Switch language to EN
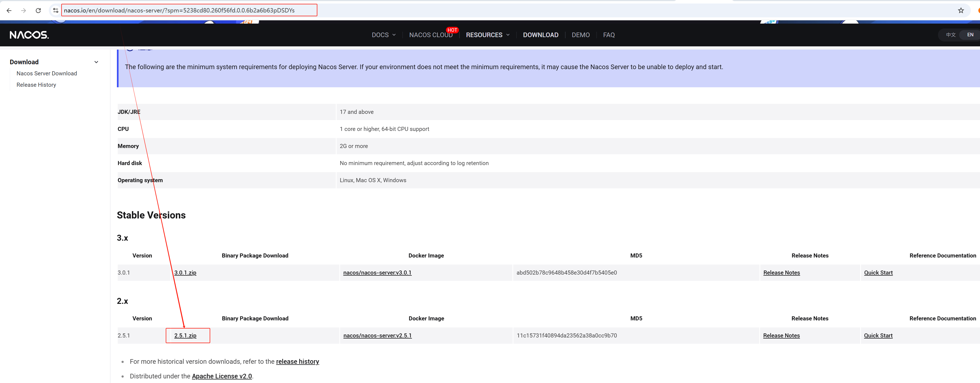The height and width of the screenshot is (383, 980). click(x=970, y=35)
